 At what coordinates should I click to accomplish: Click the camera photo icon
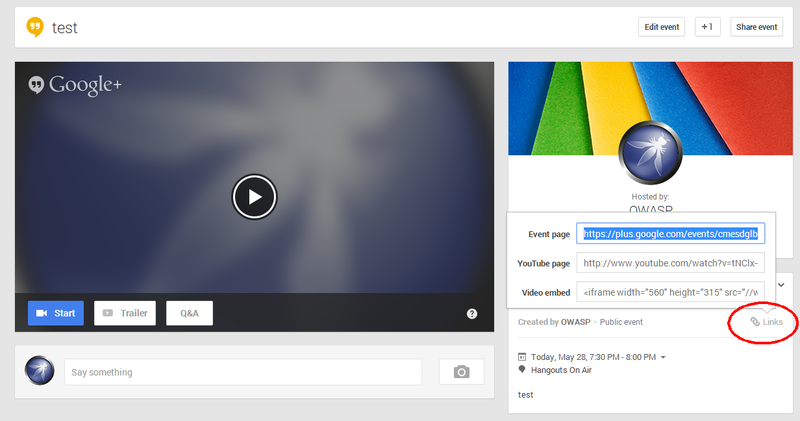(x=461, y=372)
